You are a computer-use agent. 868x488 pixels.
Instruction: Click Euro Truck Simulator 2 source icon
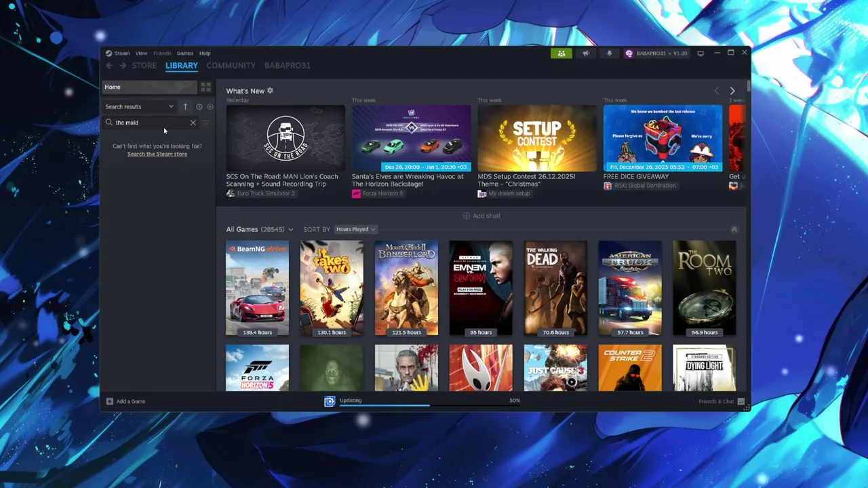(x=231, y=193)
